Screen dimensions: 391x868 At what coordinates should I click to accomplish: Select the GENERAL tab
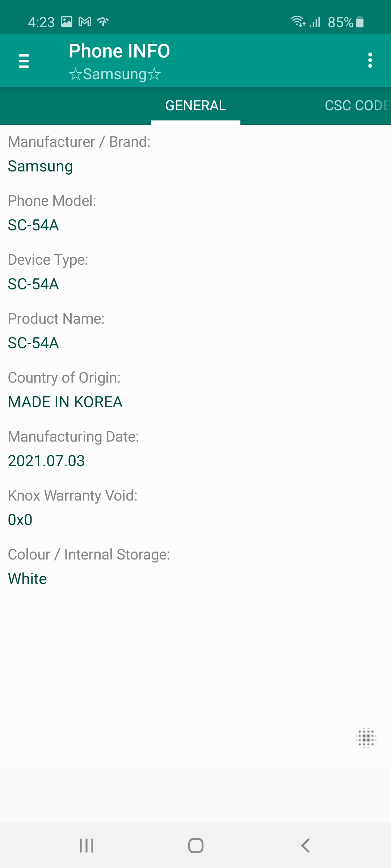pos(195,106)
